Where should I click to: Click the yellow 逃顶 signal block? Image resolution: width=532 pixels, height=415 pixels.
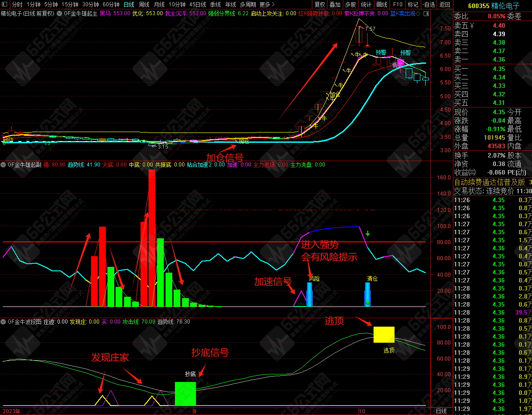[x=384, y=335]
